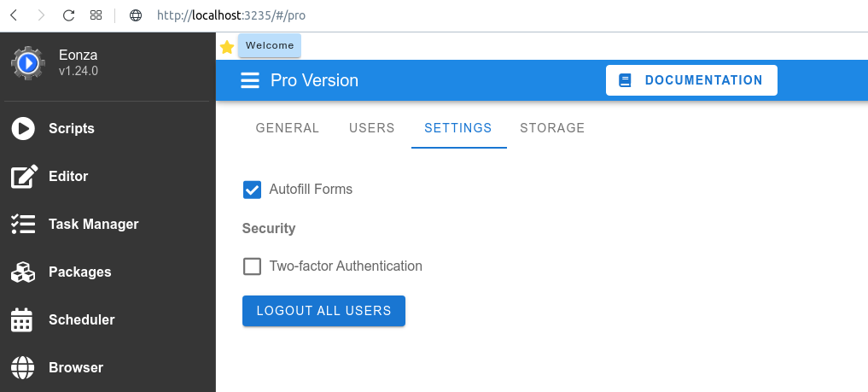Image resolution: width=868 pixels, height=392 pixels.
Task: Click the localhost URL address field
Action: pyautogui.click(x=231, y=15)
